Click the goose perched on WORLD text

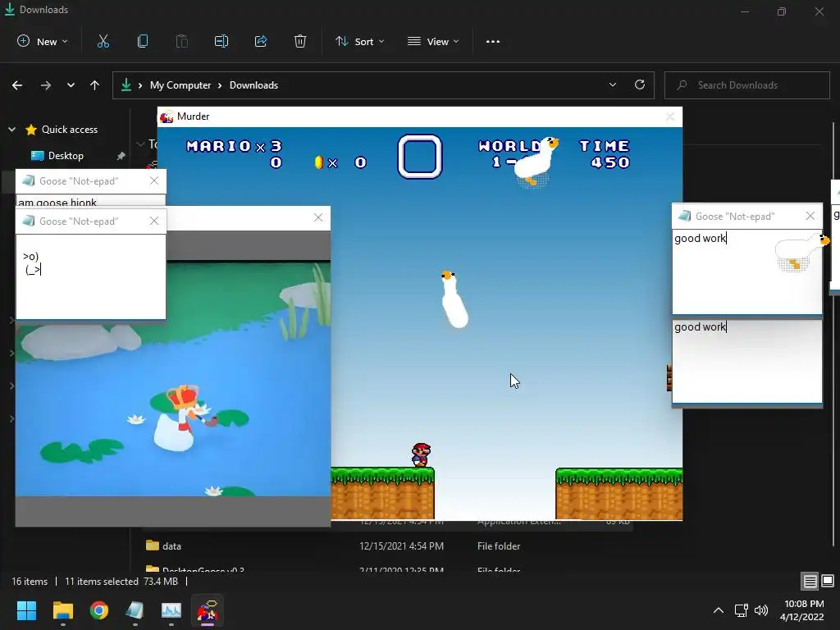[x=536, y=162]
